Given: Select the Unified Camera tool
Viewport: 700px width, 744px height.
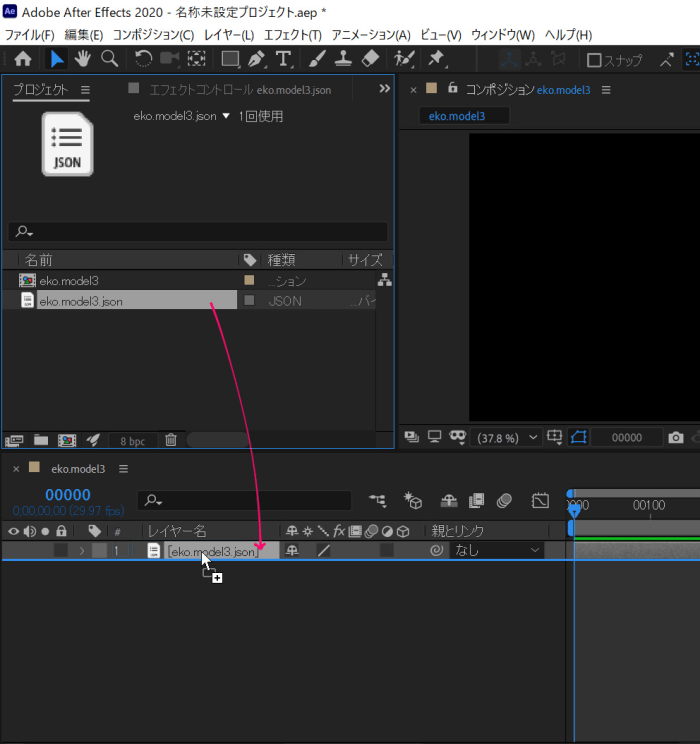Looking at the screenshot, I should tap(170, 59).
